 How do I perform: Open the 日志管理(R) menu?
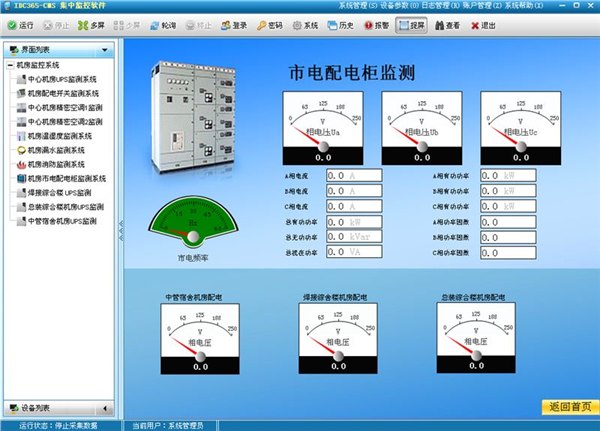[441, 5]
